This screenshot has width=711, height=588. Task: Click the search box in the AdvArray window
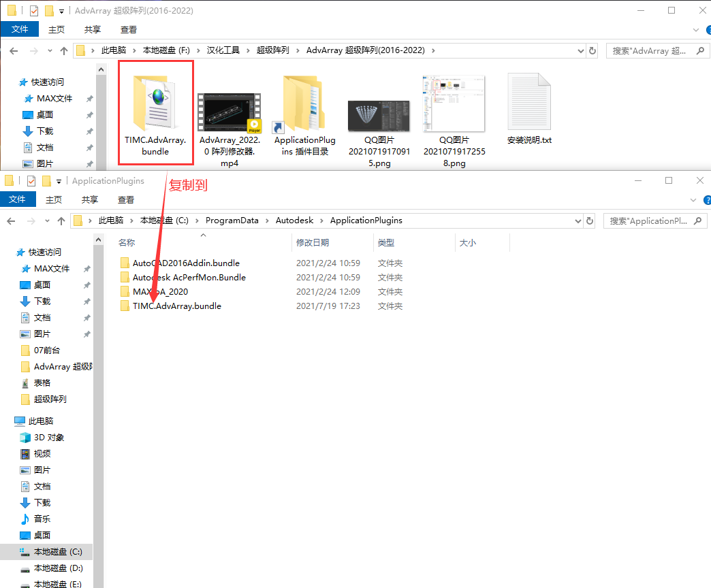coord(658,51)
